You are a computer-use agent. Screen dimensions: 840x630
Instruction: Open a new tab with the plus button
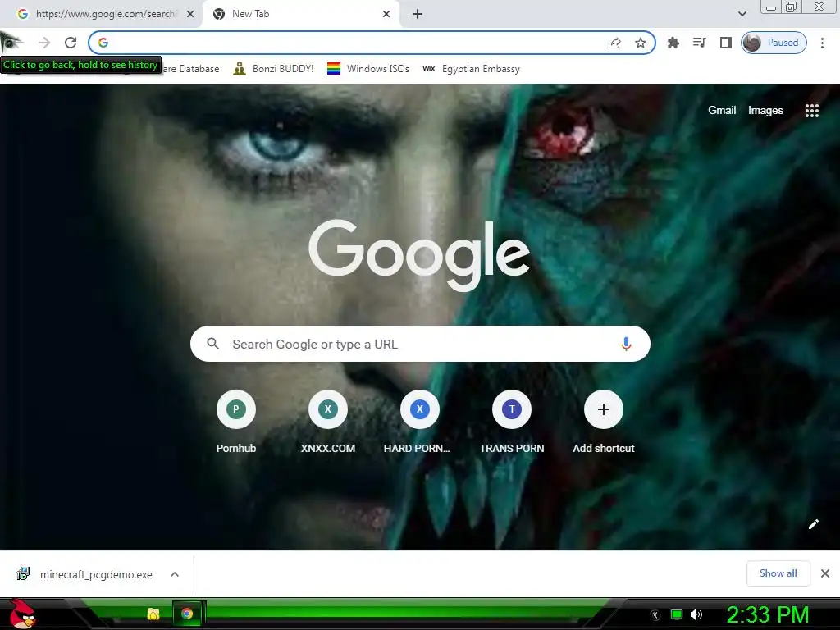click(x=418, y=14)
